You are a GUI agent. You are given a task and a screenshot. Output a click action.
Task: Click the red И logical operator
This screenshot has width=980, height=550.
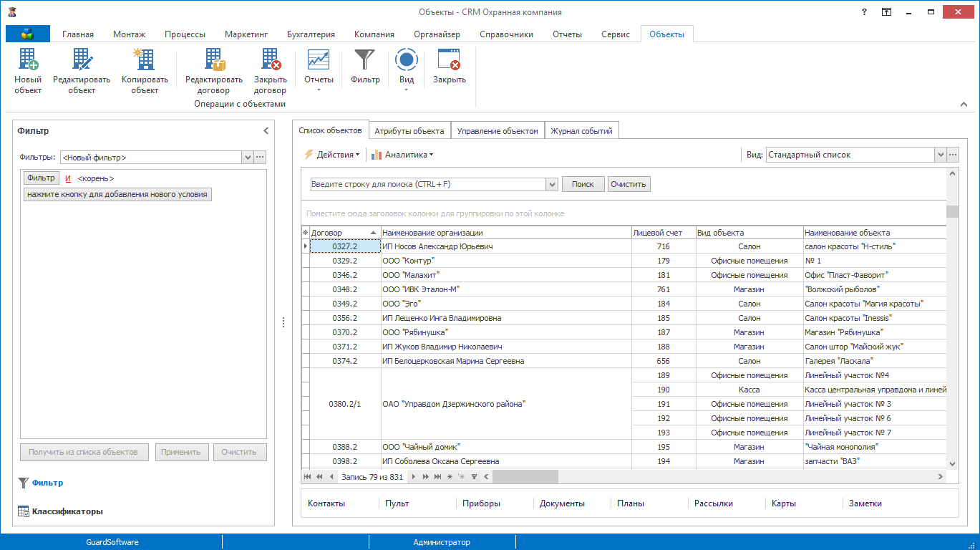tap(68, 178)
